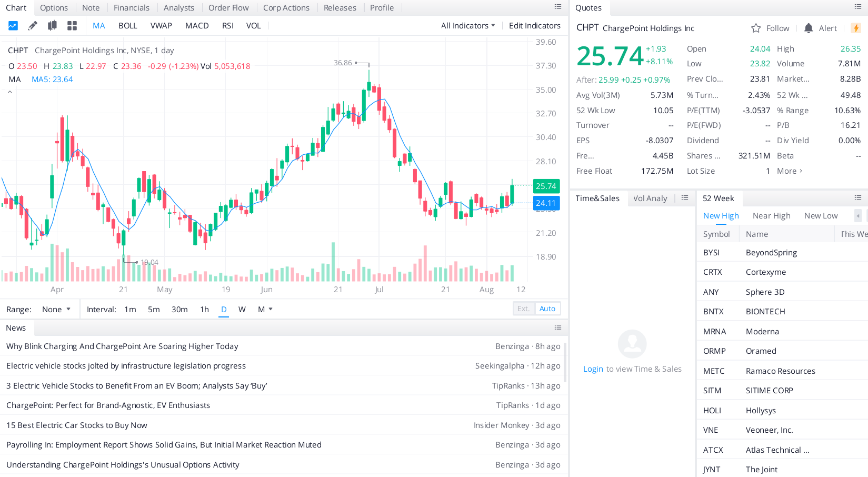Select the line chart type icon
Screen dimensions: 868x477
13,26
